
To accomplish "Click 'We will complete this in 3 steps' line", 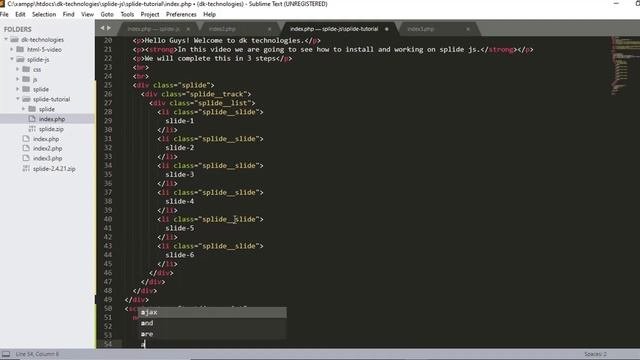I will pos(212,58).
